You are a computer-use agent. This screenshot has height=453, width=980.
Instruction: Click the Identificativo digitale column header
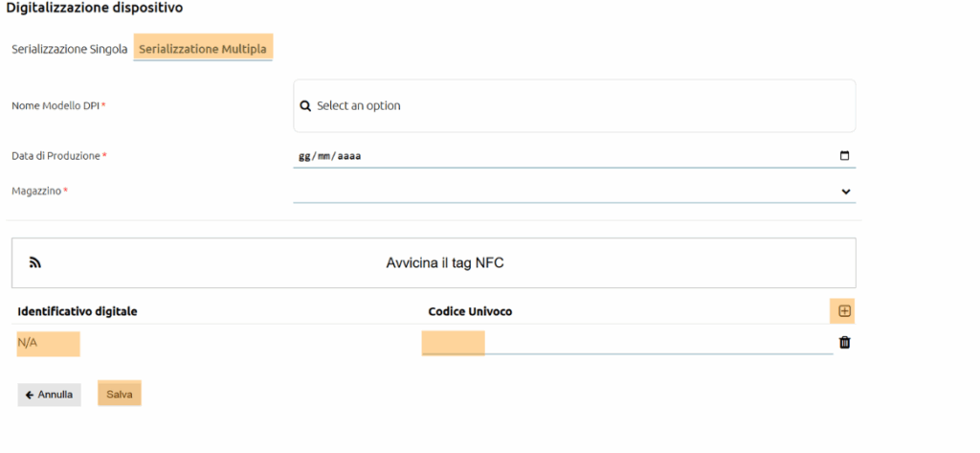tap(78, 311)
